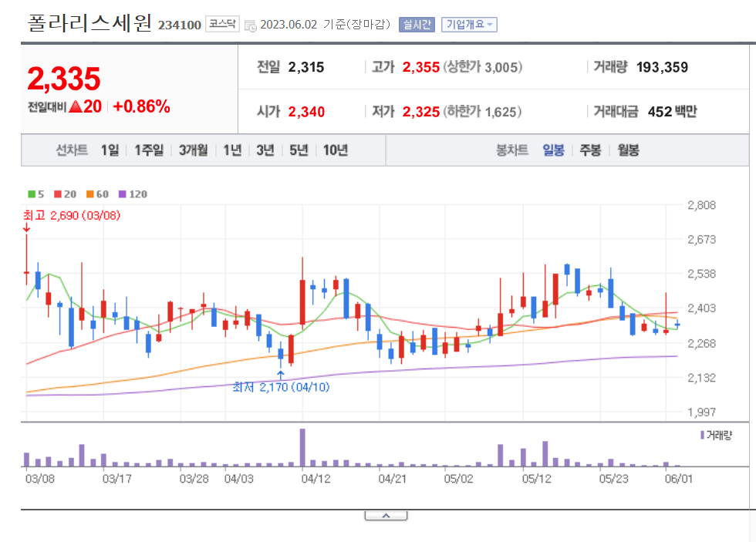Click the 2,403 price axis label
Image resolution: width=756 pixels, height=542 pixels.
coord(701,308)
